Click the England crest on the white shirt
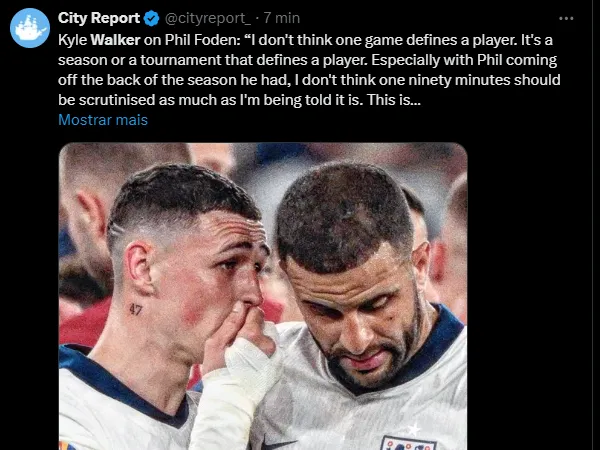This screenshot has height=450, width=600. pos(400,441)
